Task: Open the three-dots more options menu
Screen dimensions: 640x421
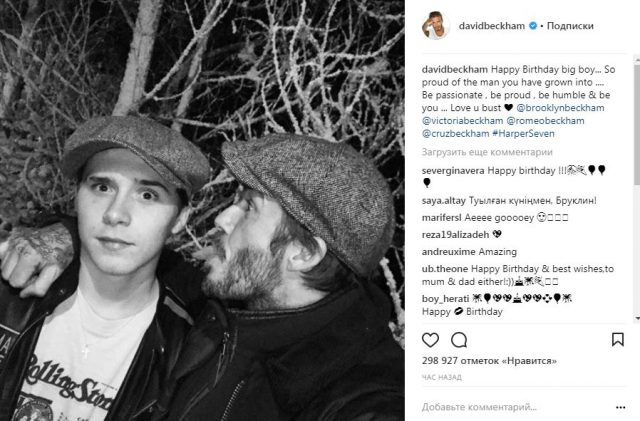Action: point(621,409)
